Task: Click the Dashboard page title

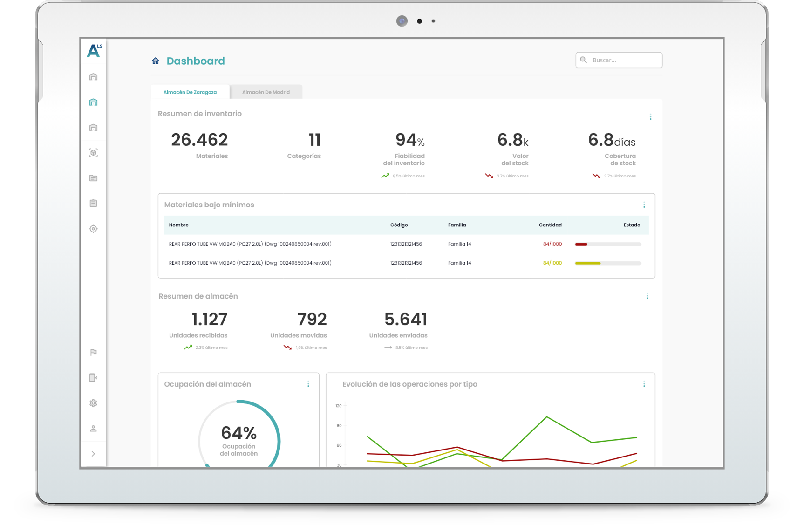Action: click(x=196, y=61)
